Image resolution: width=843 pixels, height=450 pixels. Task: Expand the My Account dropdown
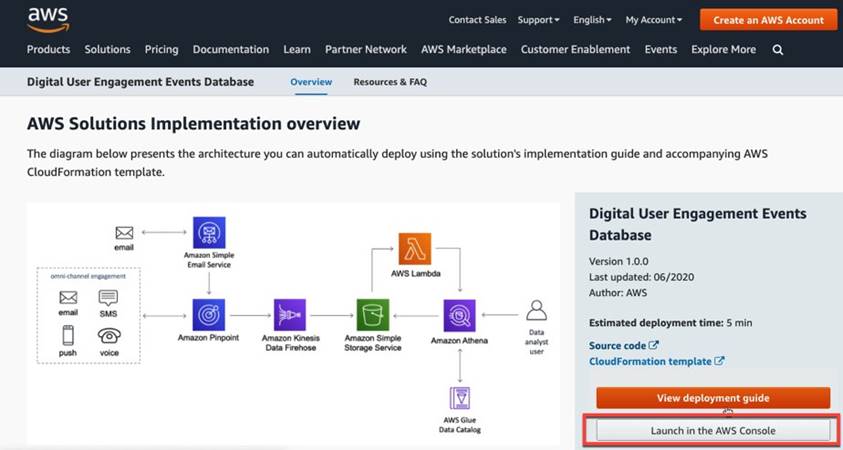tap(654, 20)
